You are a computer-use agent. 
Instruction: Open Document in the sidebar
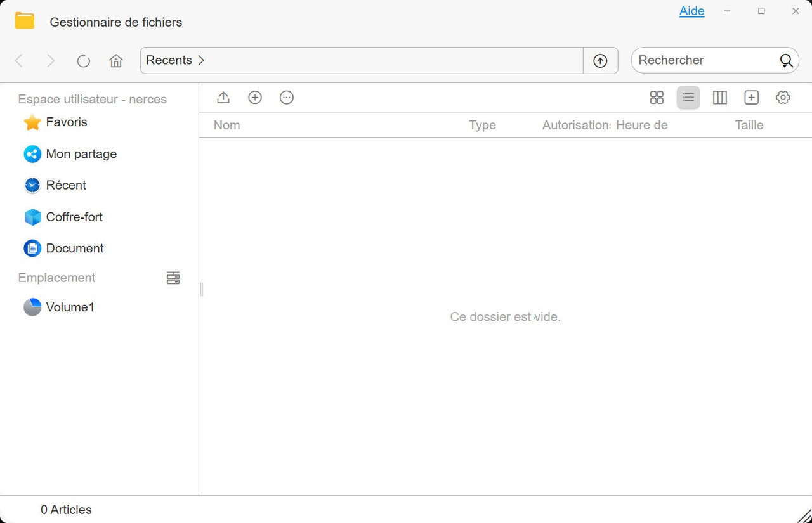pyautogui.click(x=63, y=249)
